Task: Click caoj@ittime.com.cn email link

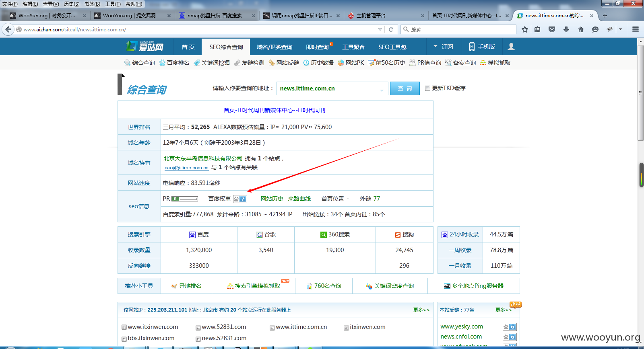Action: coord(186,168)
